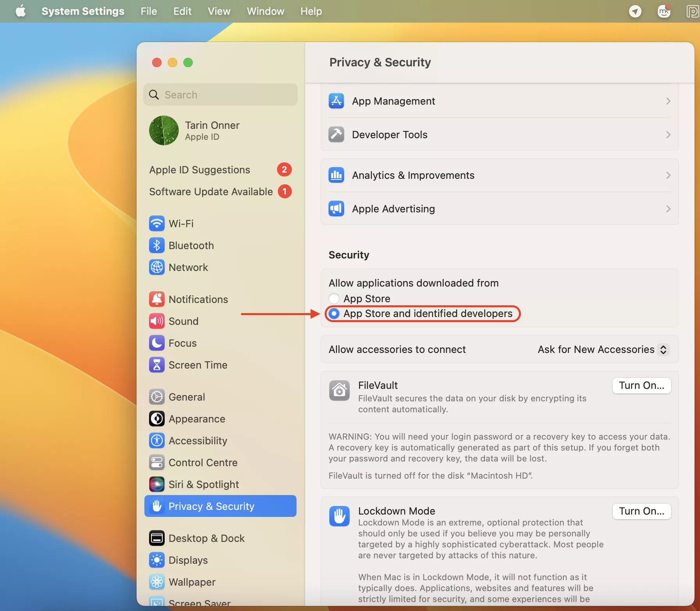Click Turn On for Lockdown Mode

[641, 511]
